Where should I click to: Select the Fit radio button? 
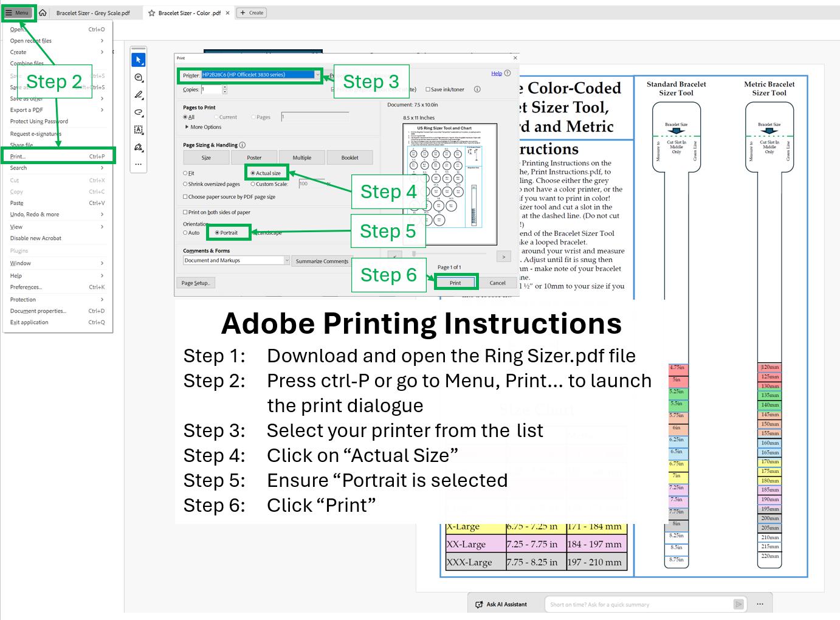point(185,173)
